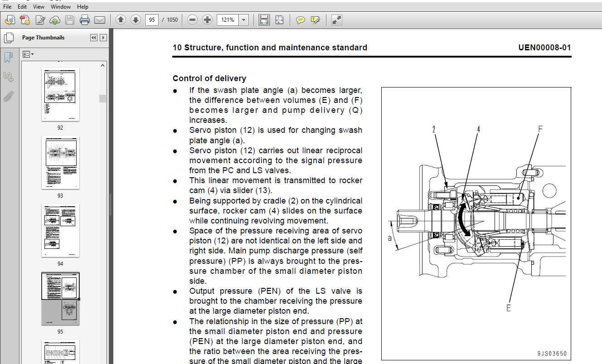Select page 94 thumbnail

click(60, 230)
